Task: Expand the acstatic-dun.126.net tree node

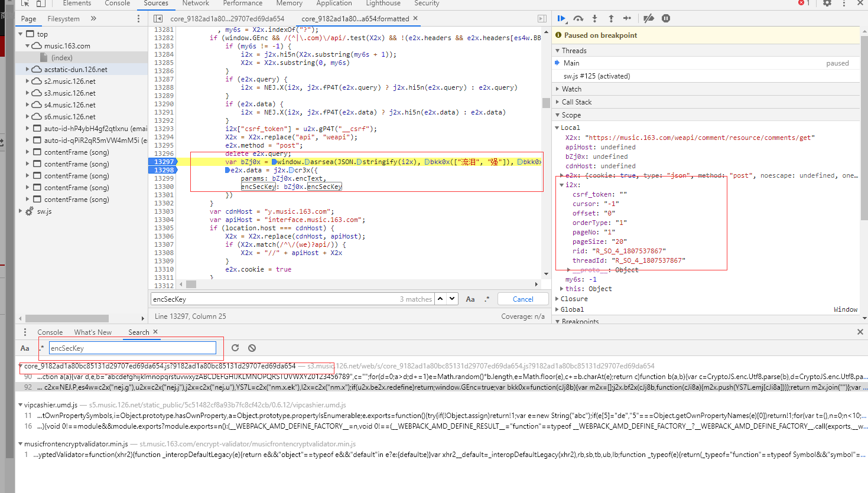Action: 27,70
